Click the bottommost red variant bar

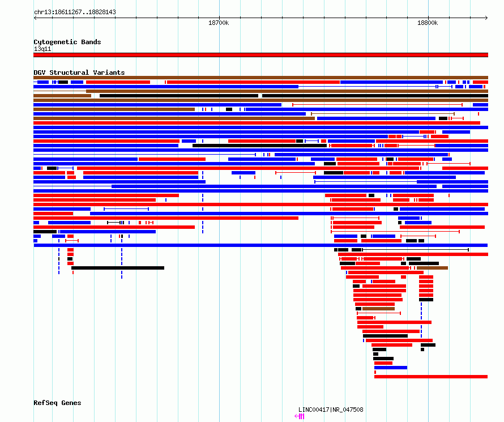coord(431,376)
